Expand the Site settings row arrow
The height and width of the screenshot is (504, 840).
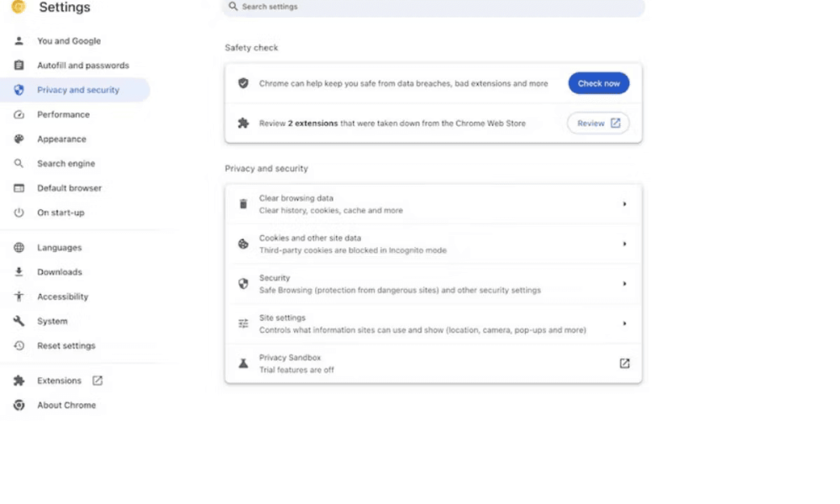(x=625, y=323)
